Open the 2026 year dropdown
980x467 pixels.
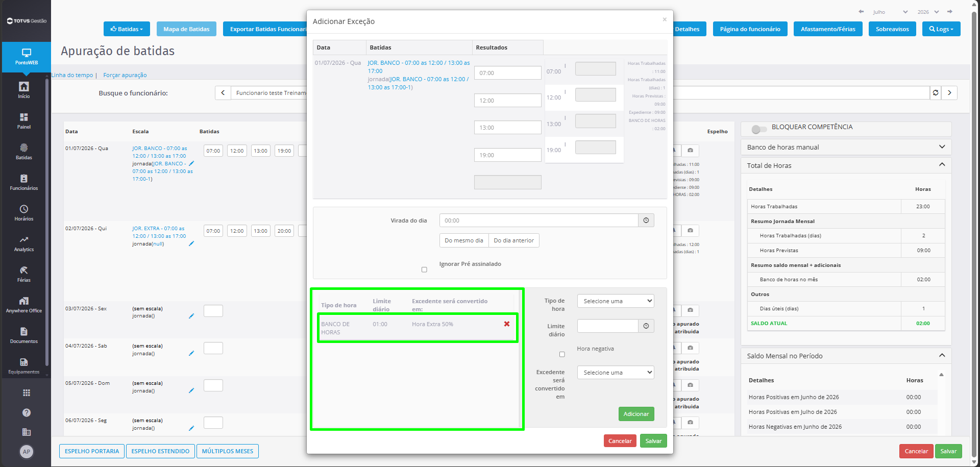tap(928, 12)
